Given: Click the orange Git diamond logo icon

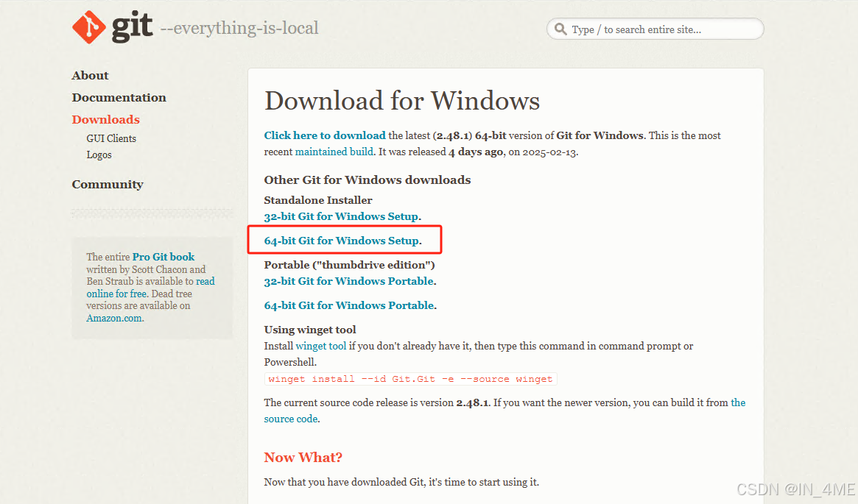Looking at the screenshot, I should point(88,26).
